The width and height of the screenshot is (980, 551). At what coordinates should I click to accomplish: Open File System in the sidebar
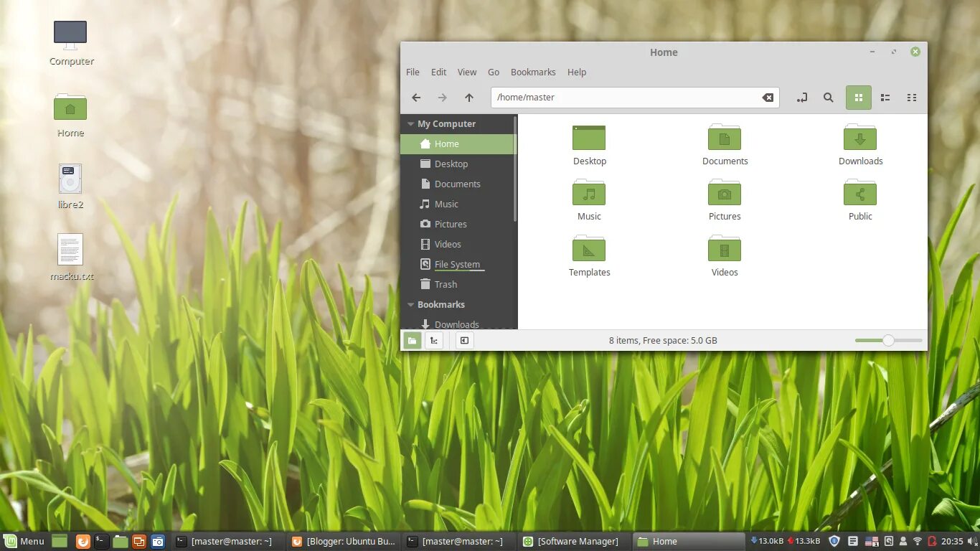click(x=458, y=265)
